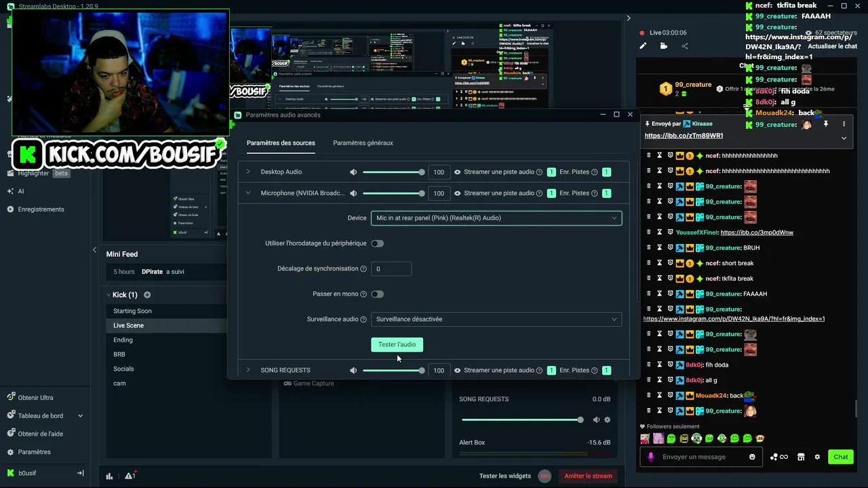This screenshot has height=488, width=868.
Task: Collapse the Mini Feed panel arrow
Action: click(x=94, y=250)
